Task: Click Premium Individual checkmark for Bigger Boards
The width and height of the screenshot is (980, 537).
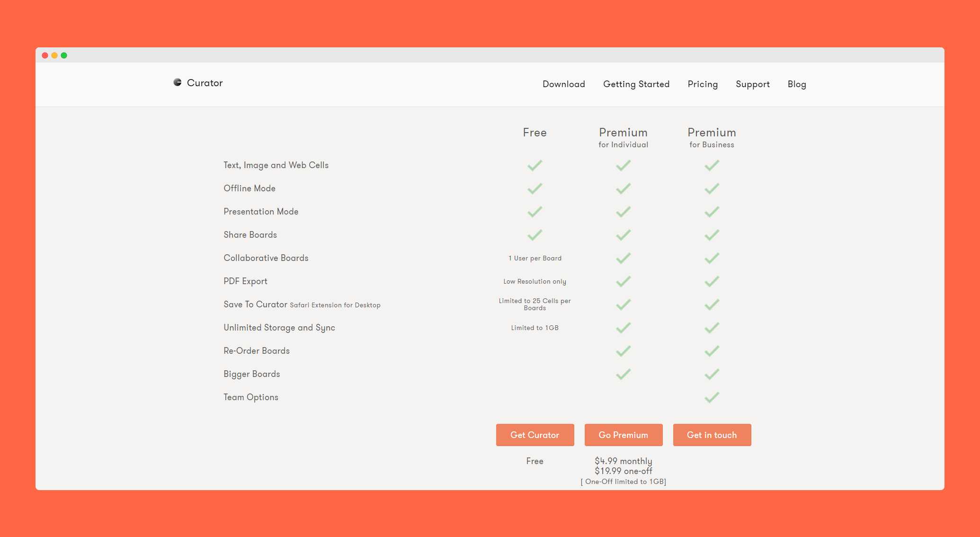Action: coord(624,374)
